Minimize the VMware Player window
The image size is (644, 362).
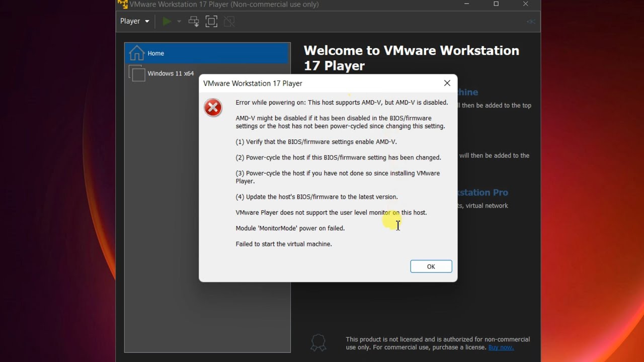[466, 4]
